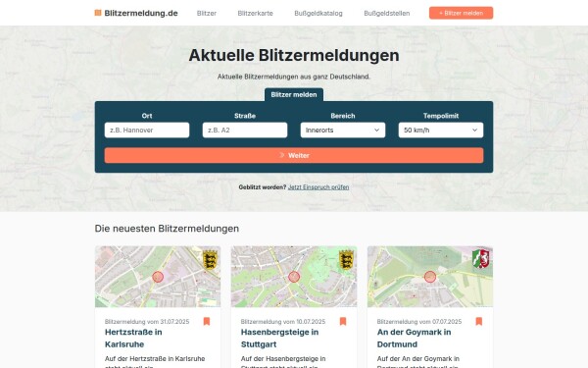
Task: Follow the Jetzt Einspruch prüfen link
Action: (x=318, y=187)
